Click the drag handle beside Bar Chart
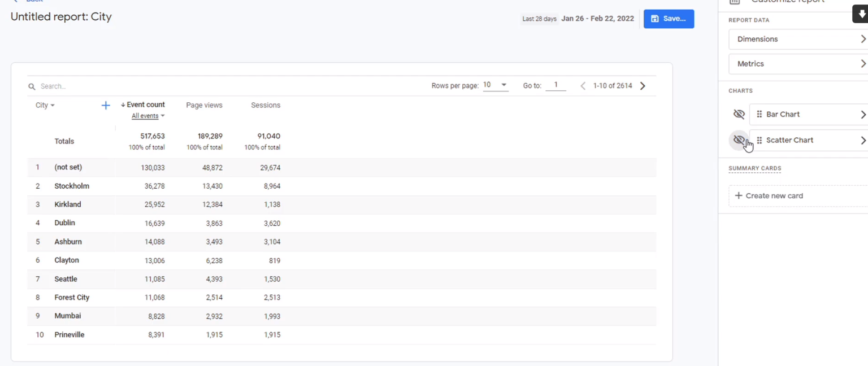The width and height of the screenshot is (868, 366). [759, 114]
